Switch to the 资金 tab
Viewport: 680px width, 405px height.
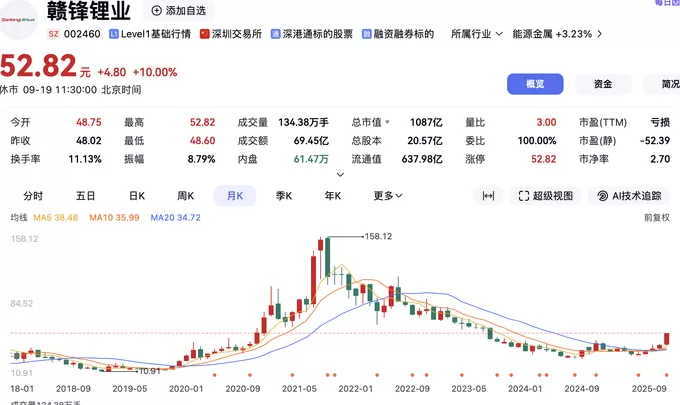coord(603,84)
